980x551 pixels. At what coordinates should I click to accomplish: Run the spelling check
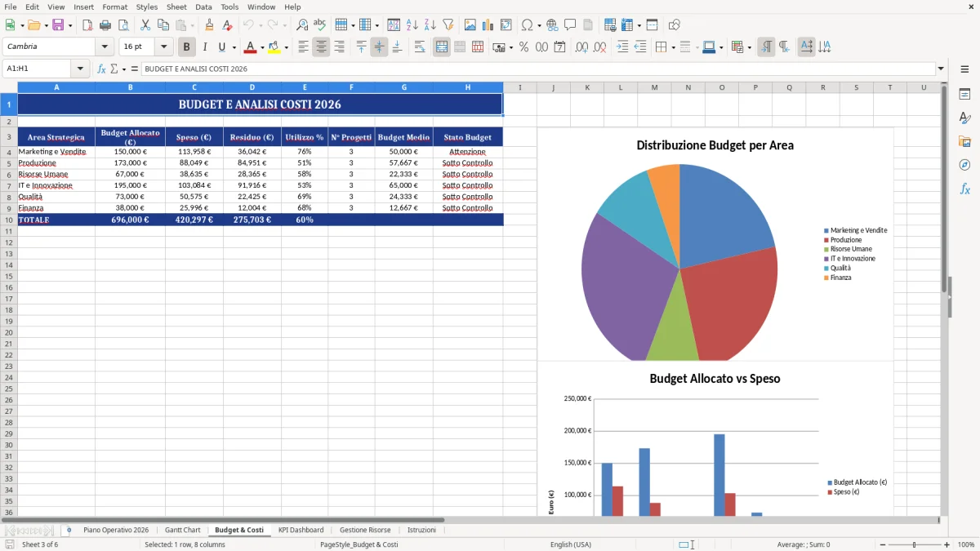point(320,25)
